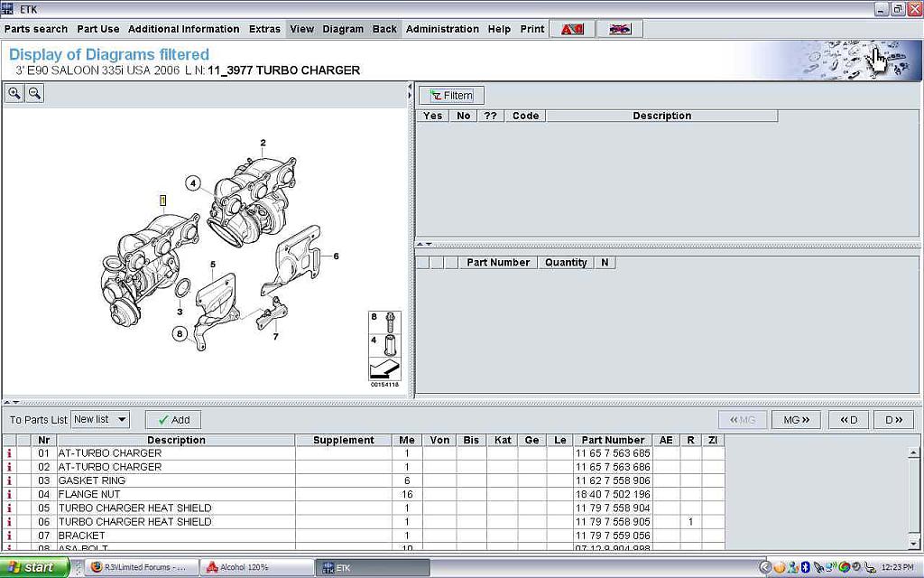Open the Administration menu

[x=444, y=29]
